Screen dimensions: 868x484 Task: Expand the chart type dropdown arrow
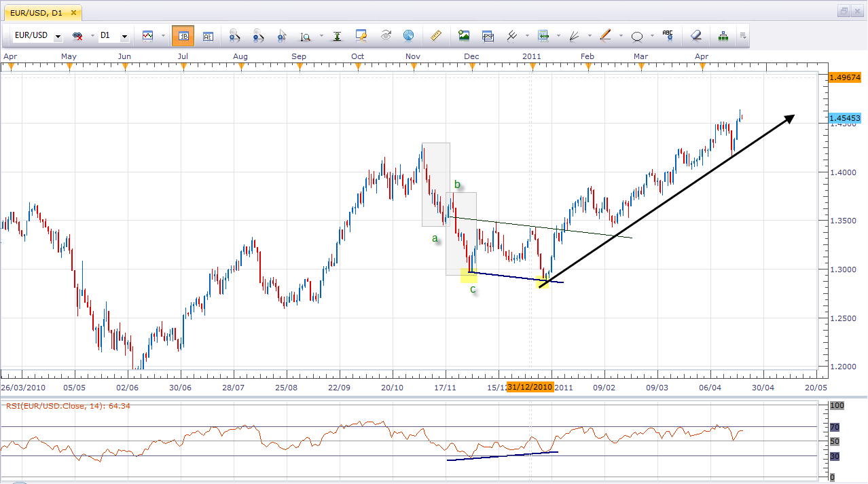[x=163, y=36]
